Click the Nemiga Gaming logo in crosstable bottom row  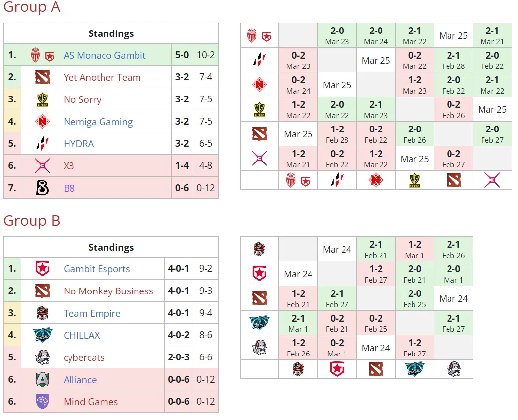[376, 180]
